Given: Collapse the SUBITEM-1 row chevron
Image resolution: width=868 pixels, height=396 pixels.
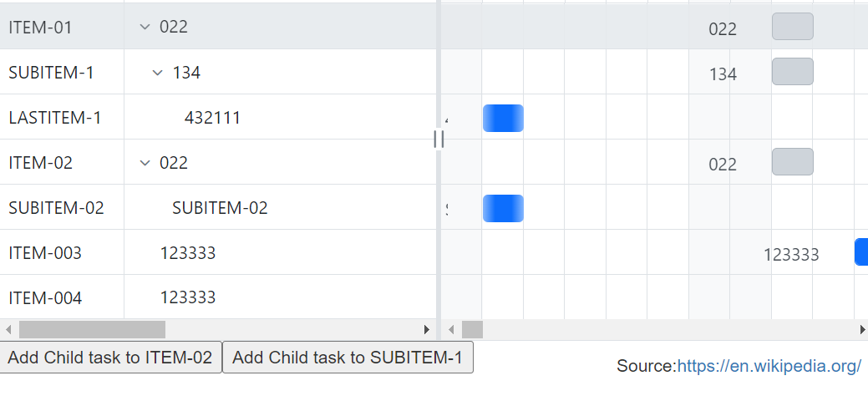Looking at the screenshot, I should click(158, 73).
